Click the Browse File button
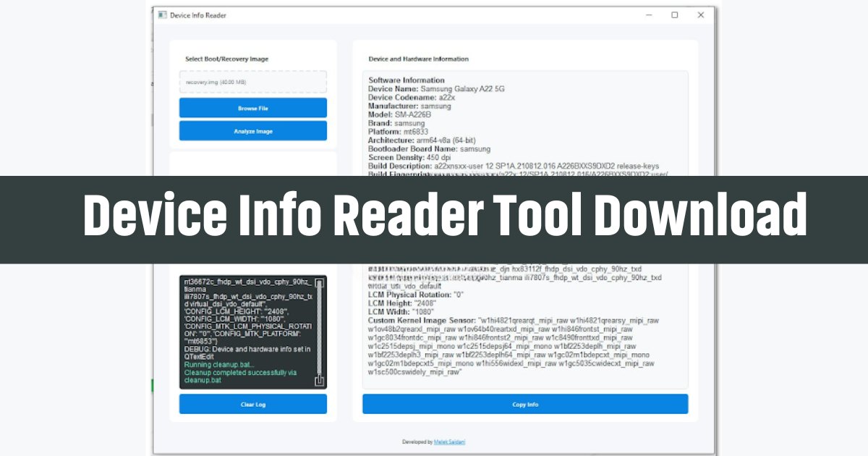This screenshot has height=456, width=868. pyautogui.click(x=253, y=108)
